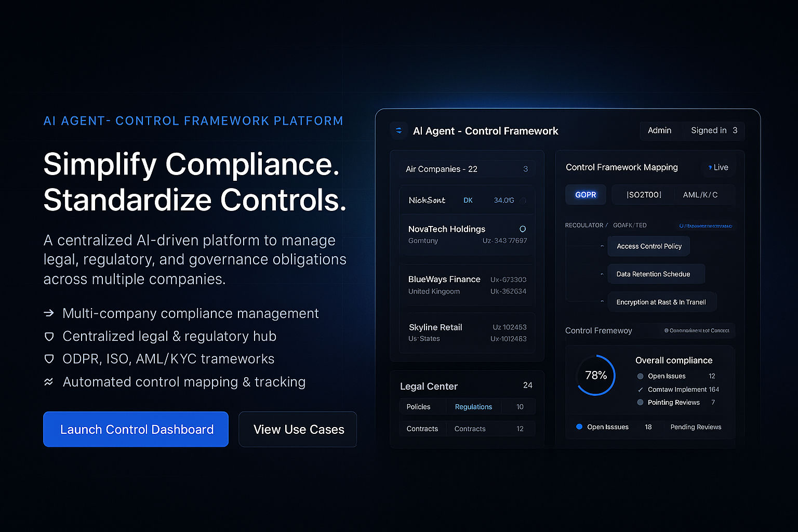The height and width of the screenshot is (532, 798).
Task: Select the Encryption at Rest & In Transit node
Action: pyautogui.click(x=662, y=301)
